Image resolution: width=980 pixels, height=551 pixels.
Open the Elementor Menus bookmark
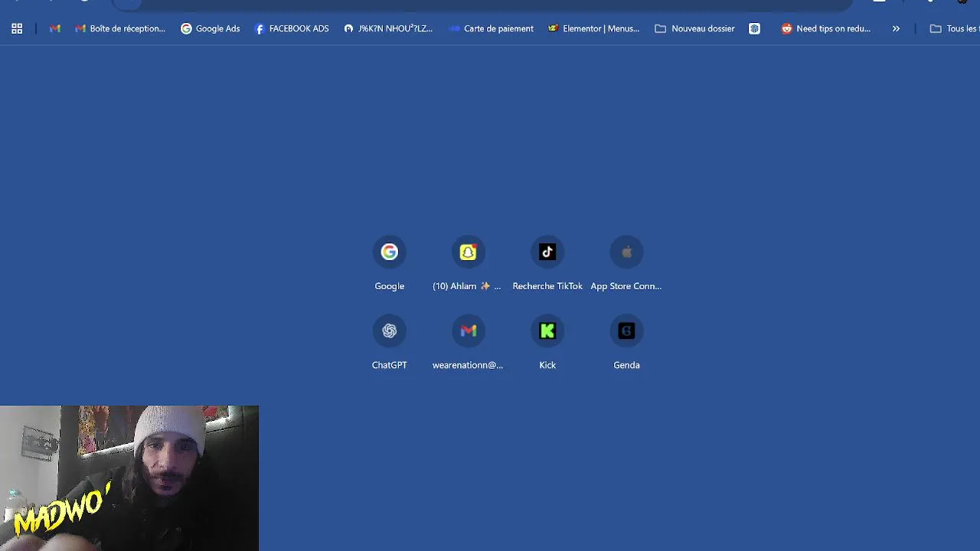tap(593, 28)
